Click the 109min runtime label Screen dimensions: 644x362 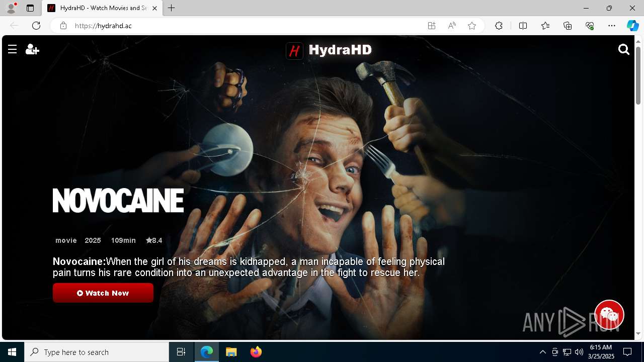pos(123,240)
